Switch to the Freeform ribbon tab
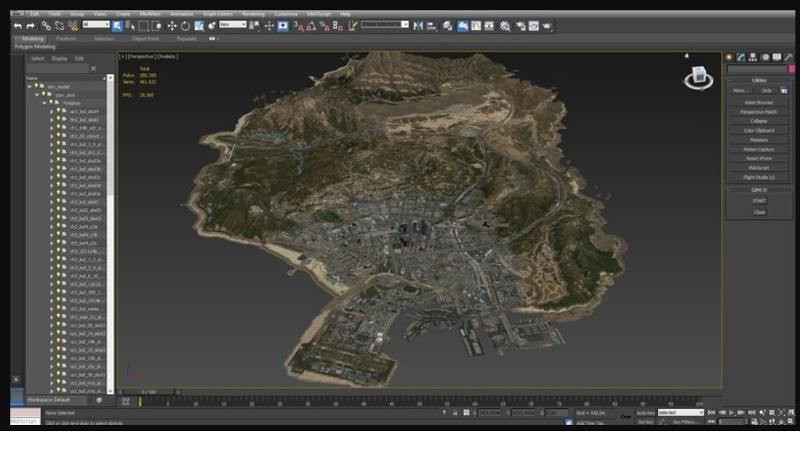The width and height of the screenshot is (800, 461). [66, 38]
